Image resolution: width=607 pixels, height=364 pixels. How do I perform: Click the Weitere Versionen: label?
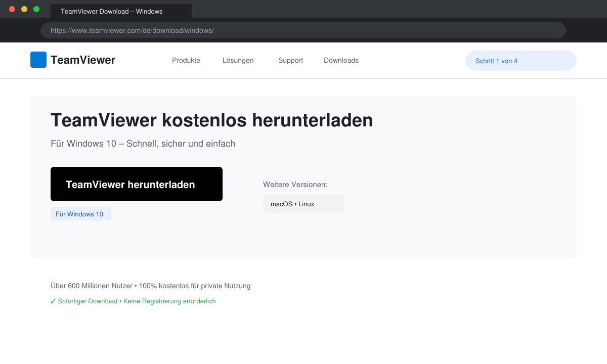tap(295, 185)
